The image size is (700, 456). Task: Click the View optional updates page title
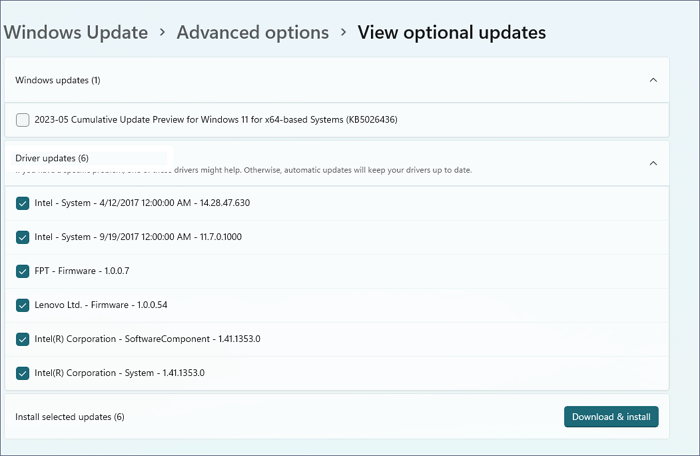[x=452, y=33]
